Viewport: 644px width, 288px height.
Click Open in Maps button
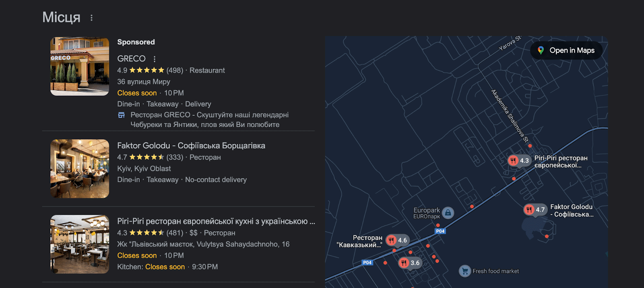[x=566, y=50]
